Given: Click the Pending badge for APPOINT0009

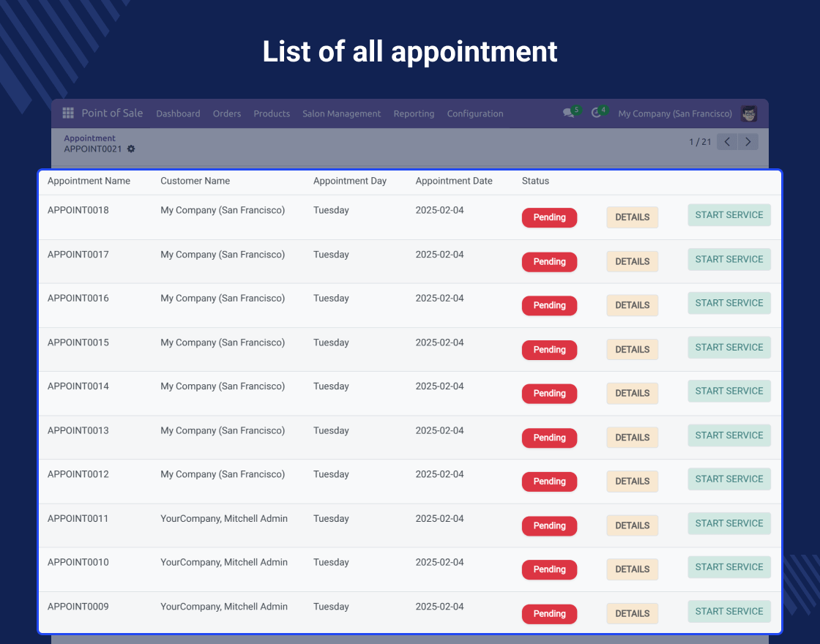Looking at the screenshot, I should click(x=549, y=614).
